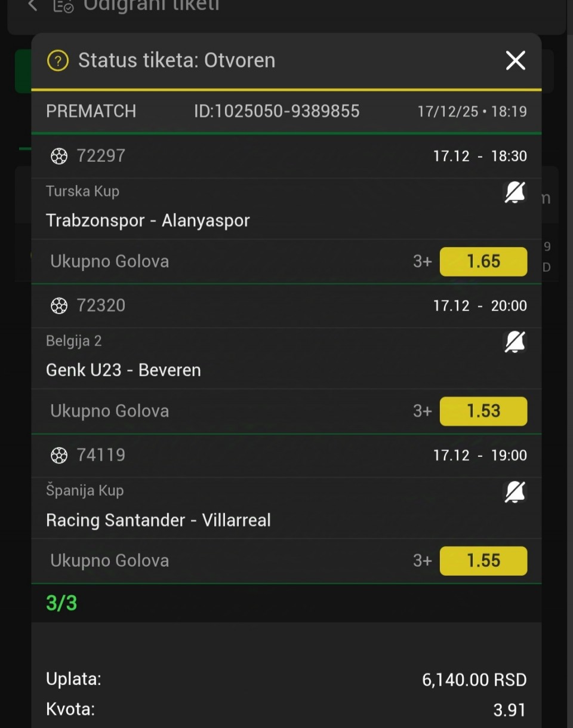
Task: Click the Status tiketa: Otvoren title
Action: [177, 60]
